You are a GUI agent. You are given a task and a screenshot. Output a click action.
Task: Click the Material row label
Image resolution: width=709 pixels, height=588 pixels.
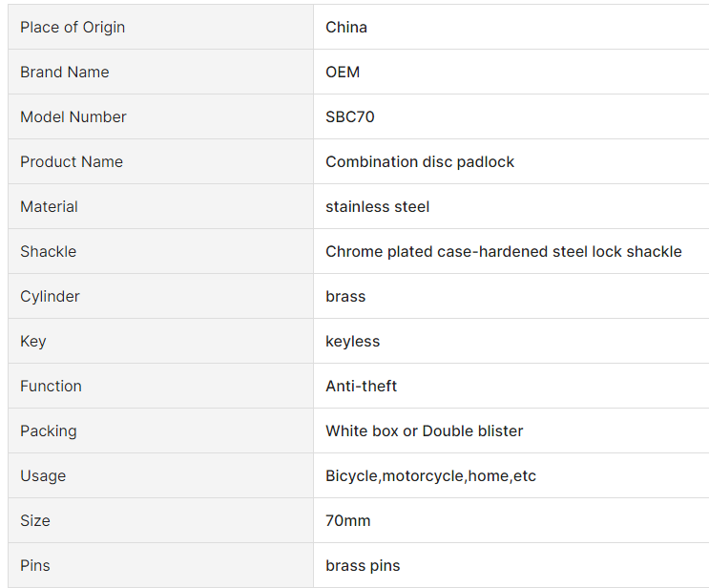coord(49,206)
